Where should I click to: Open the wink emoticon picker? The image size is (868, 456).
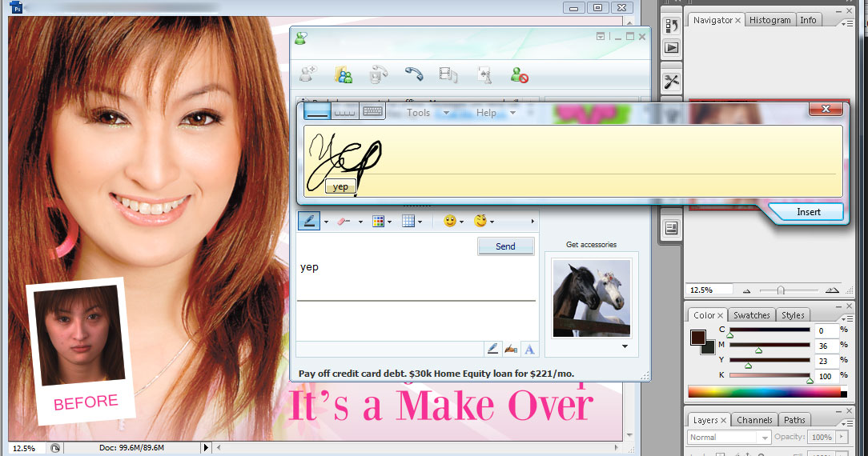(480, 221)
